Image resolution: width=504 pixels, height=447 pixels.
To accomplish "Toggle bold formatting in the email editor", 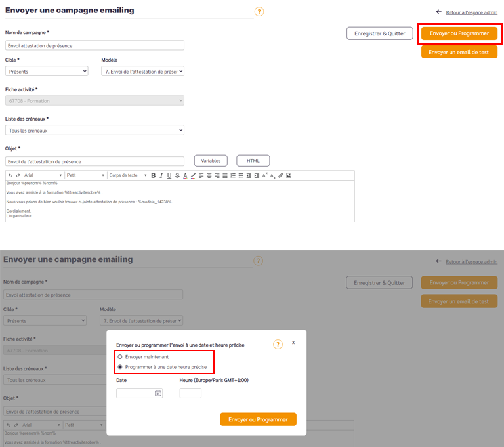I will tap(154, 175).
